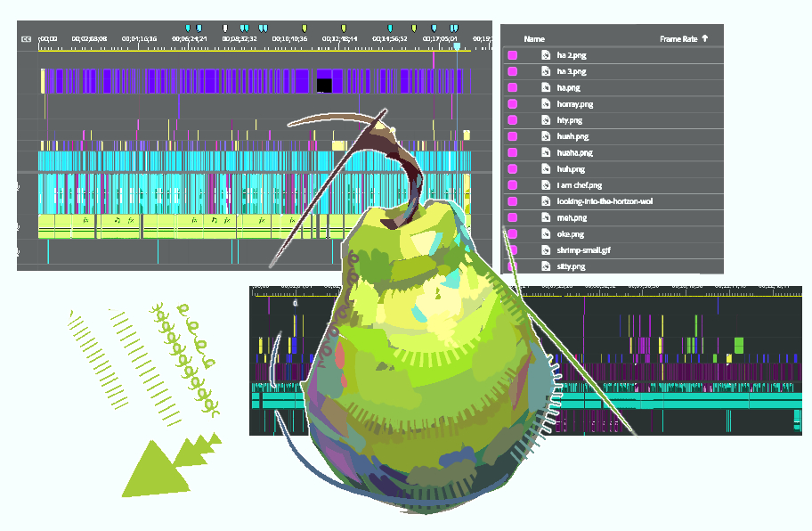Click the file icon next to oke.png

pyautogui.click(x=546, y=234)
